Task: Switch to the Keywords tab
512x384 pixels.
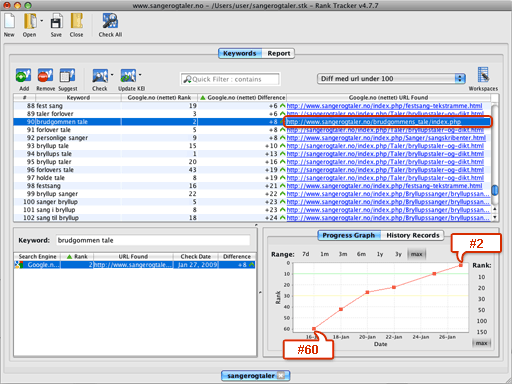Action: [x=240, y=53]
